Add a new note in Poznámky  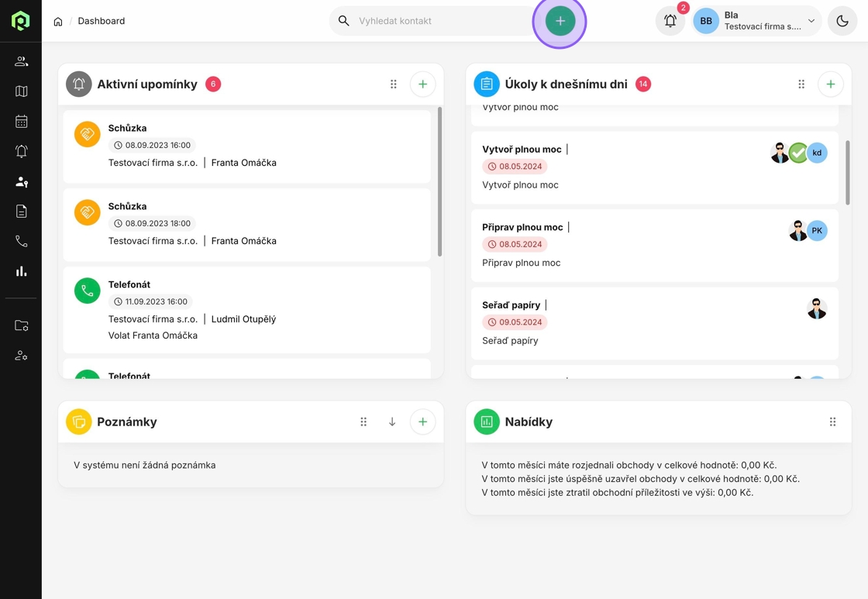point(422,422)
